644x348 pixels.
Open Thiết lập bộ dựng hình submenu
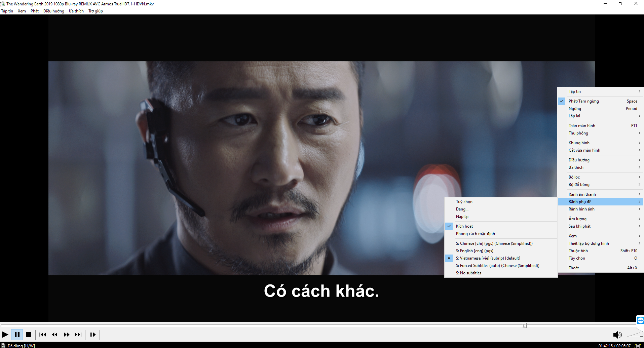tap(601, 243)
